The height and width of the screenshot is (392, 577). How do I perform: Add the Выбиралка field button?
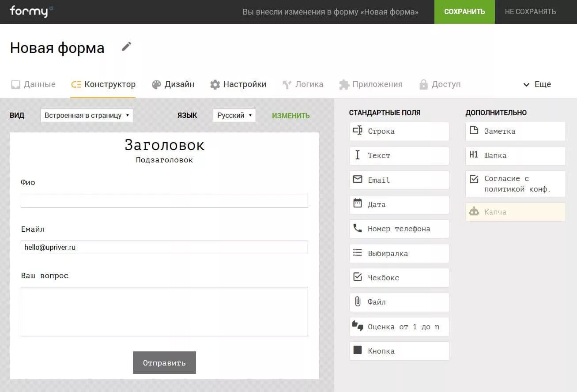[x=399, y=253]
